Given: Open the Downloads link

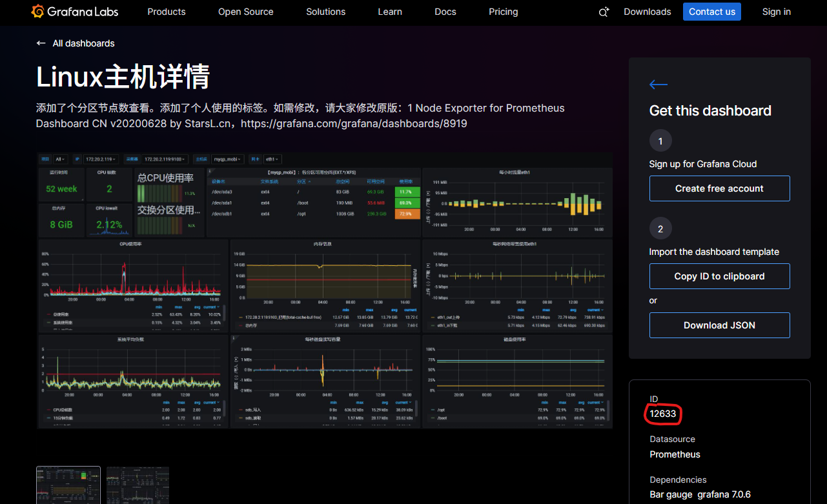Looking at the screenshot, I should 647,12.
